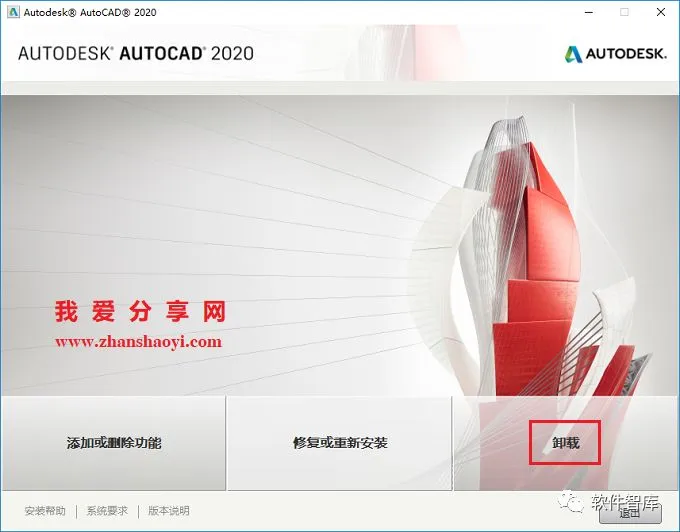The height and width of the screenshot is (532, 680).
Task: Close the AutoCAD 2020 installer window
Action: pos(661,12)
